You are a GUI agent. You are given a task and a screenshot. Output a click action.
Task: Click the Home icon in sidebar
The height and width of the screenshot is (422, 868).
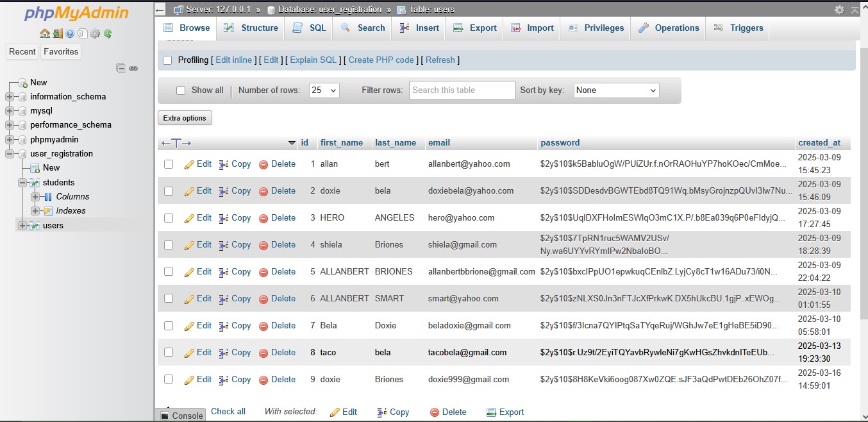coord(44,34)
